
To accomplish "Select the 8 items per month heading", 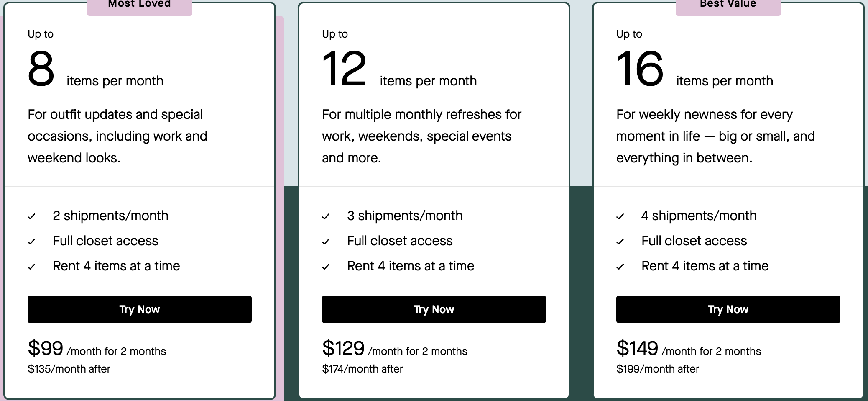I will click(96, 69).
